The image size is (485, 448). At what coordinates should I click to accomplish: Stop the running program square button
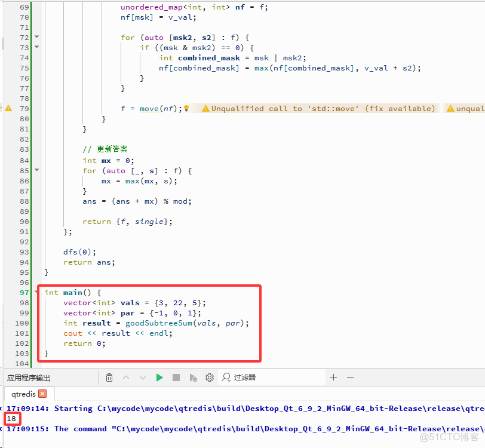[x=176, y=378]
